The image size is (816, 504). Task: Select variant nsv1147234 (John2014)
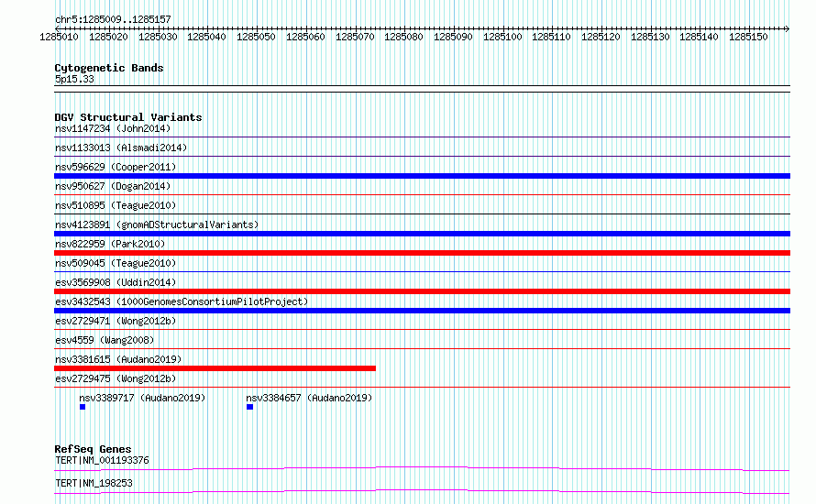click(113, 128)
